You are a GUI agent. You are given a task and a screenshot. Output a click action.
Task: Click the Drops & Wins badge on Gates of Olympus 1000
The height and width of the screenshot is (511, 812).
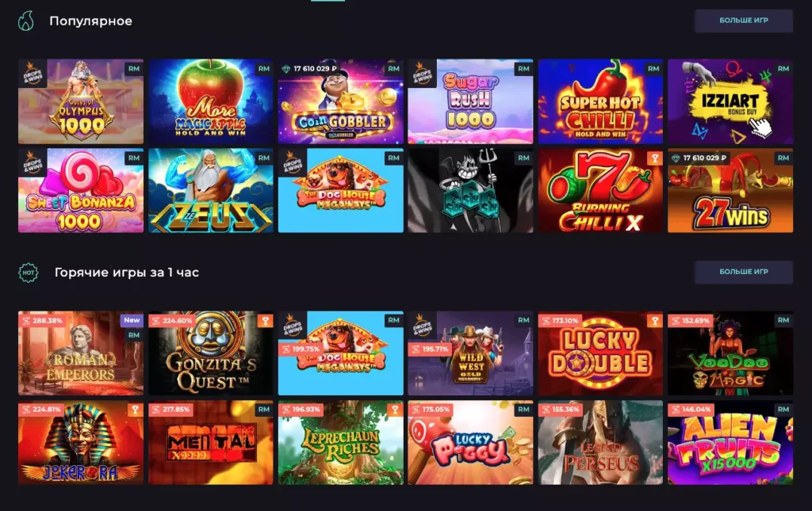click(x=33, y=74)
